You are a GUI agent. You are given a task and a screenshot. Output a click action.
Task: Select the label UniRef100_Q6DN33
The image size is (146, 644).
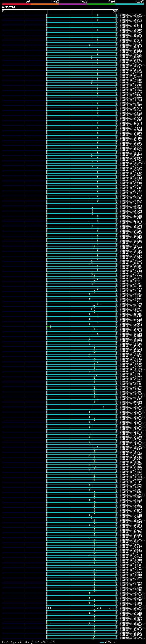131,93
